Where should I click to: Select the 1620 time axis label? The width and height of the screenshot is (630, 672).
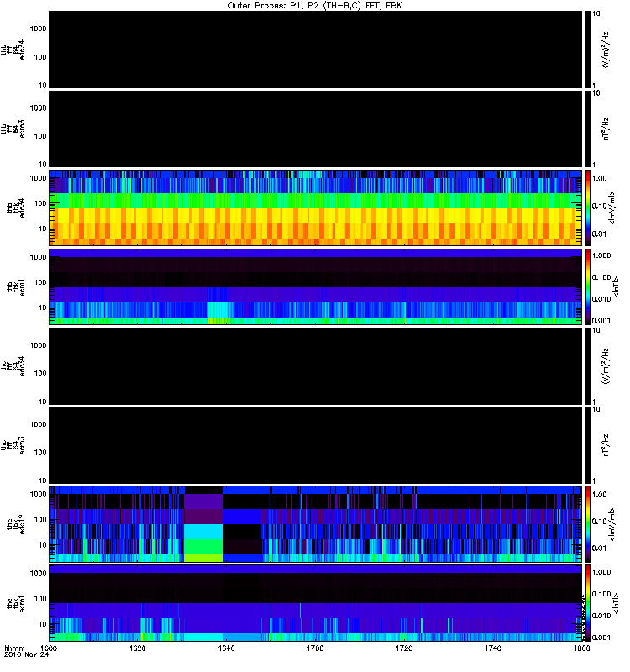[x=137, y=648]
